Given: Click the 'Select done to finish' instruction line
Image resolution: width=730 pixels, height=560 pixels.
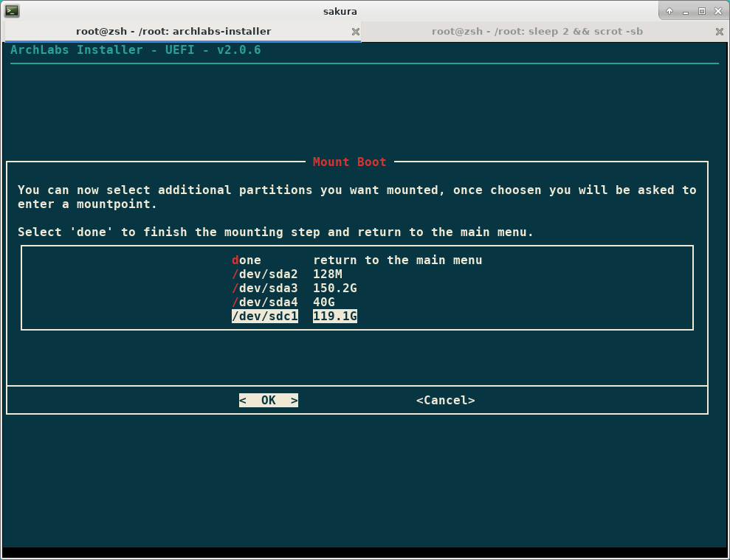Looking at the screenshot, I should pos(275,232).
